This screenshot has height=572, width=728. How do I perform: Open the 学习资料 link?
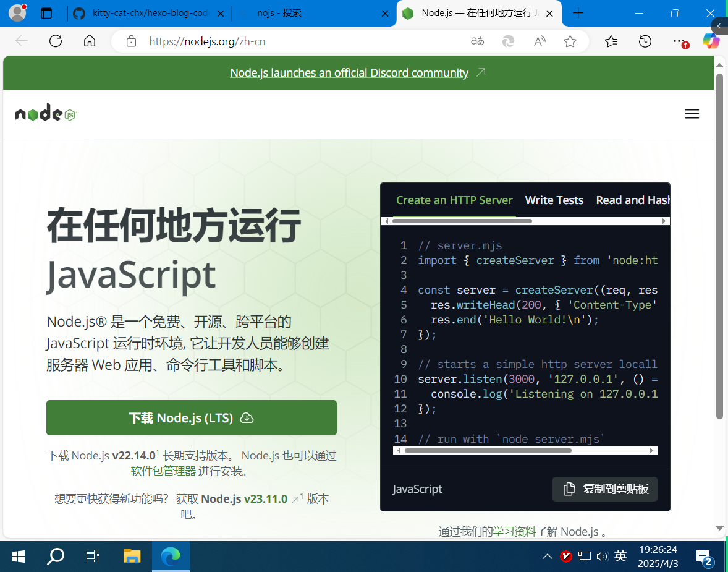coord(514,532)
